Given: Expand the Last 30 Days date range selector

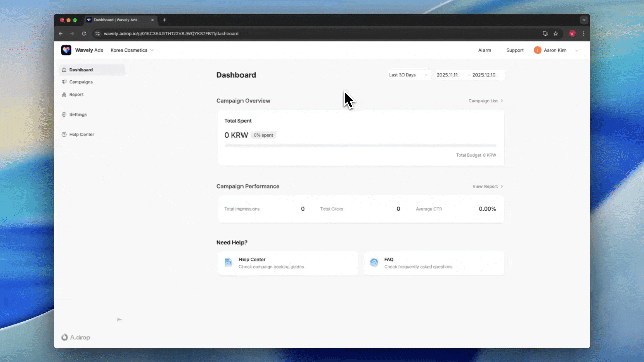Looking at the screenshot, I should (x=408, y=75).
